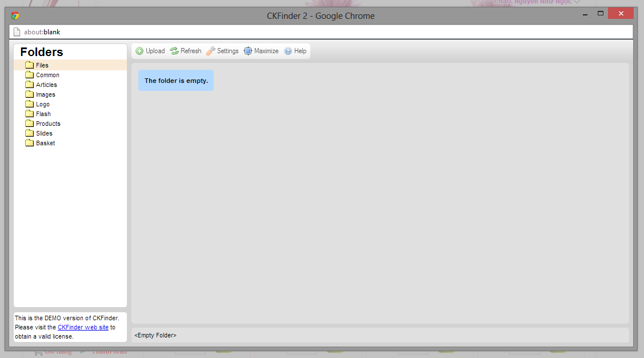
Task: Open the Products folder name
Action: tap(48, 124)
